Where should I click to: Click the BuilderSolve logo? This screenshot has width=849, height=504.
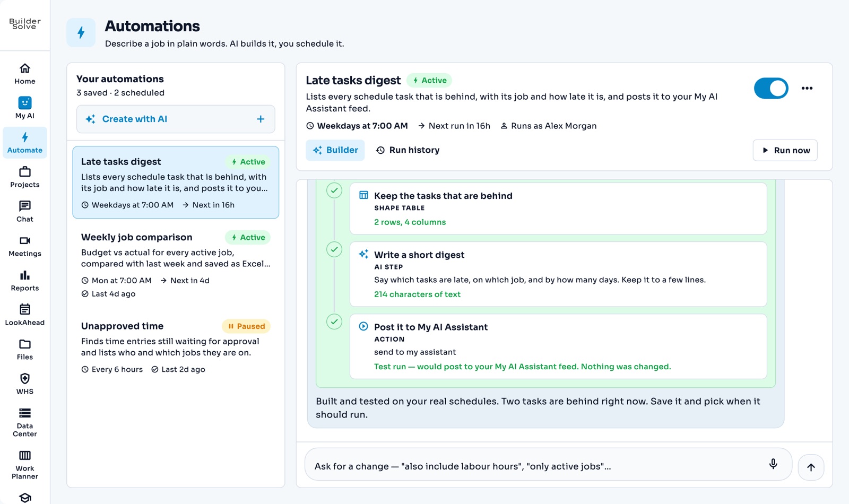25,24
